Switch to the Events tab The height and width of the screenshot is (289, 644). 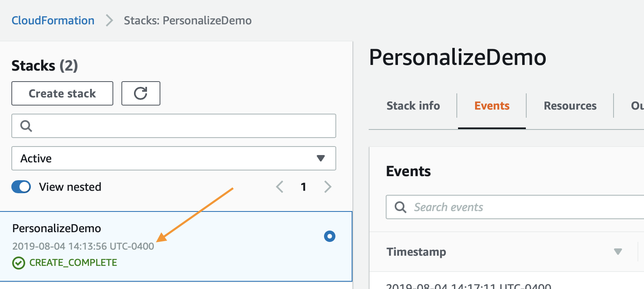tap(492, 106)
